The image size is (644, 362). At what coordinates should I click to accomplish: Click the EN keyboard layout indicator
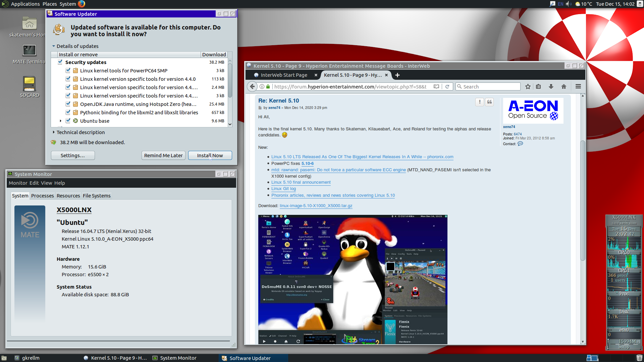pyautogui.click(x=560, y=4)
